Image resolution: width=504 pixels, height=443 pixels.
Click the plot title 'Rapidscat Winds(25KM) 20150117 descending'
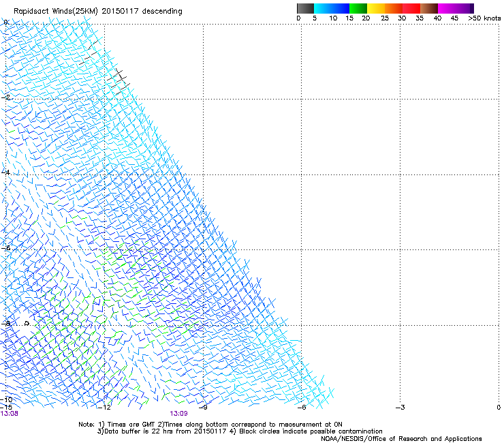point(97,12)
